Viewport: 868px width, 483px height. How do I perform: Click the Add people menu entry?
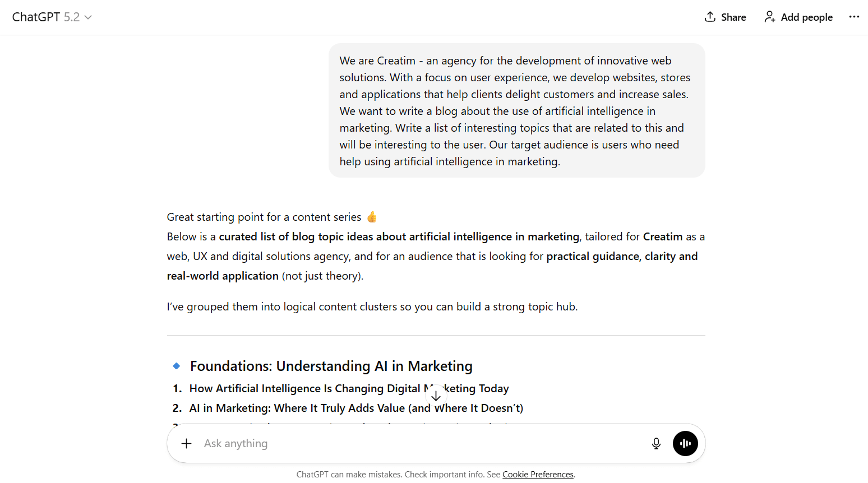point(806,17)
